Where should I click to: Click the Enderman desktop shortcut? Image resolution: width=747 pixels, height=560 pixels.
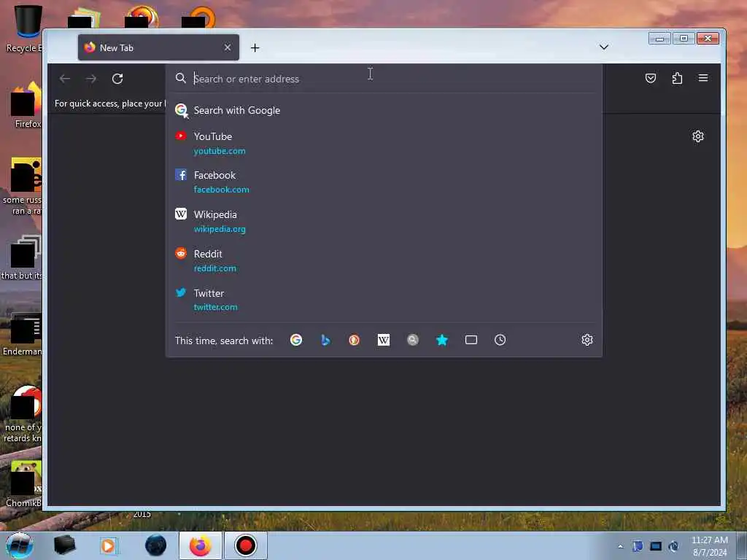pyautogui.click(x=22, y=334)
